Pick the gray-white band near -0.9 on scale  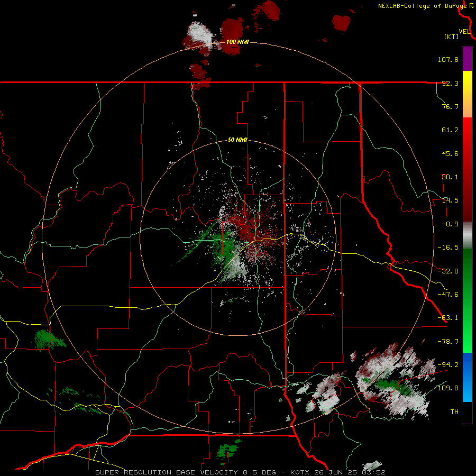[467, 234]
